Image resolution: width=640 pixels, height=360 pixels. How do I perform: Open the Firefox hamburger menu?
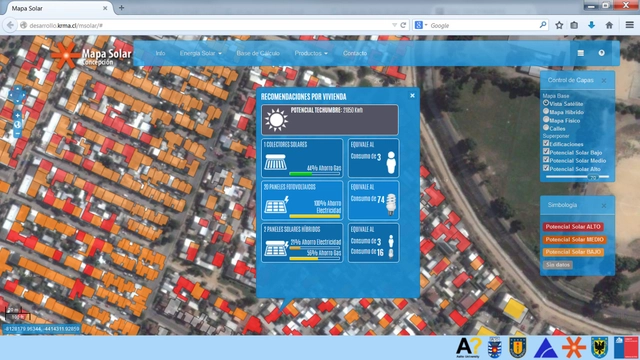coord(629,25)
